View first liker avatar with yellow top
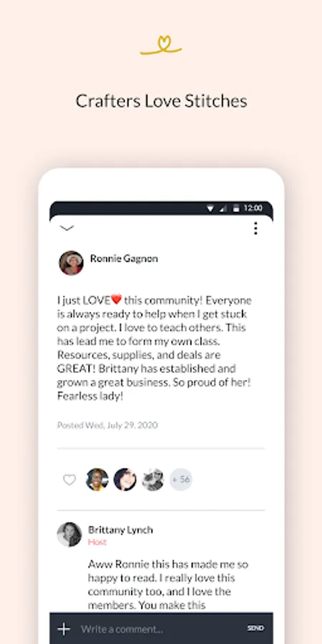The image size is (322, 644). [97, 479]
